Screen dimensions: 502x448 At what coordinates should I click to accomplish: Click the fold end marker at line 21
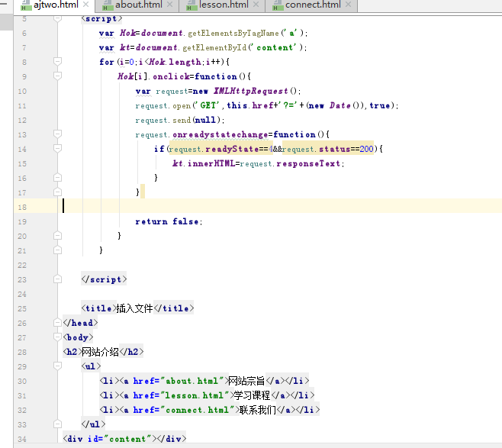58,250
